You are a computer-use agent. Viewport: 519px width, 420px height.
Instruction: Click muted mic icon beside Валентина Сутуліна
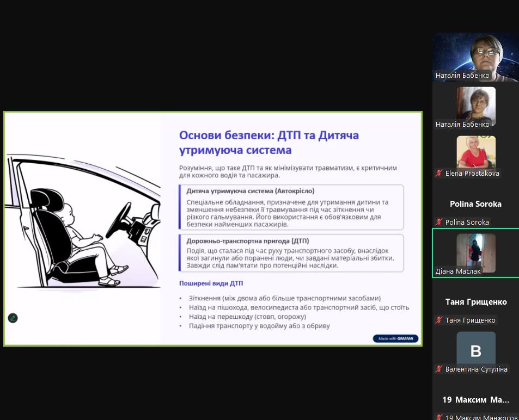[x=439, y=369]
